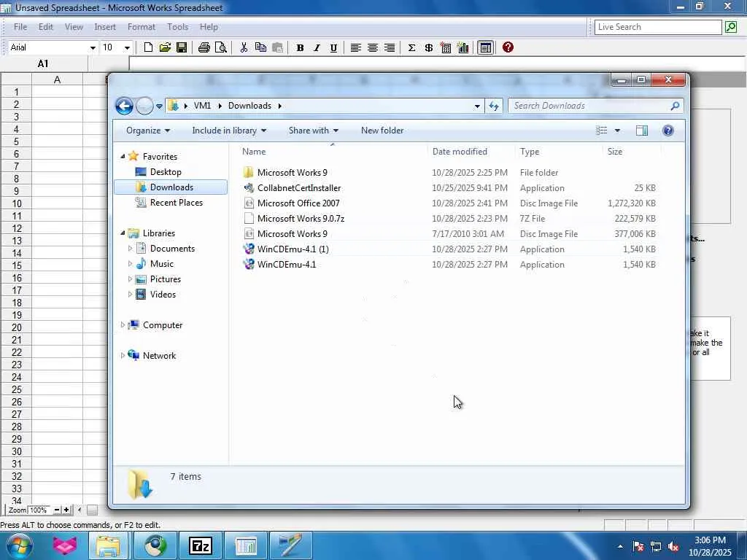
Task: Select the Microsoft Office 2007 disc image
Action: pyautogui.click(x=298, y=203)
